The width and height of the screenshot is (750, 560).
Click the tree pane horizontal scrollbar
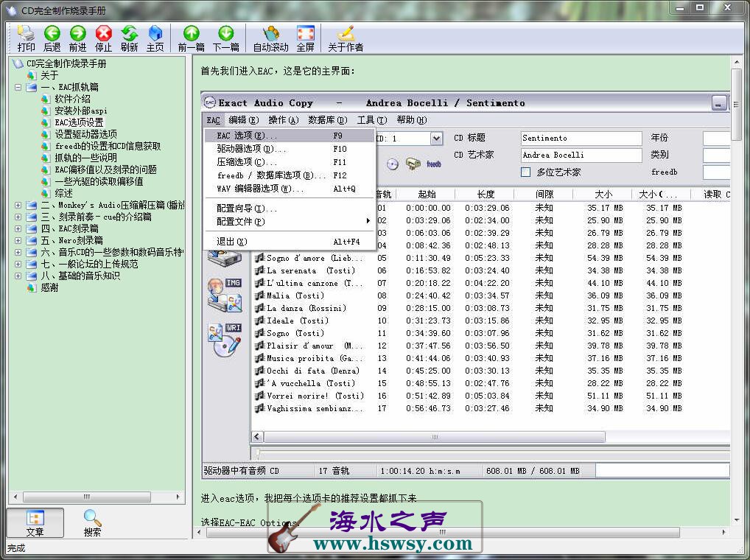point(87,497)
